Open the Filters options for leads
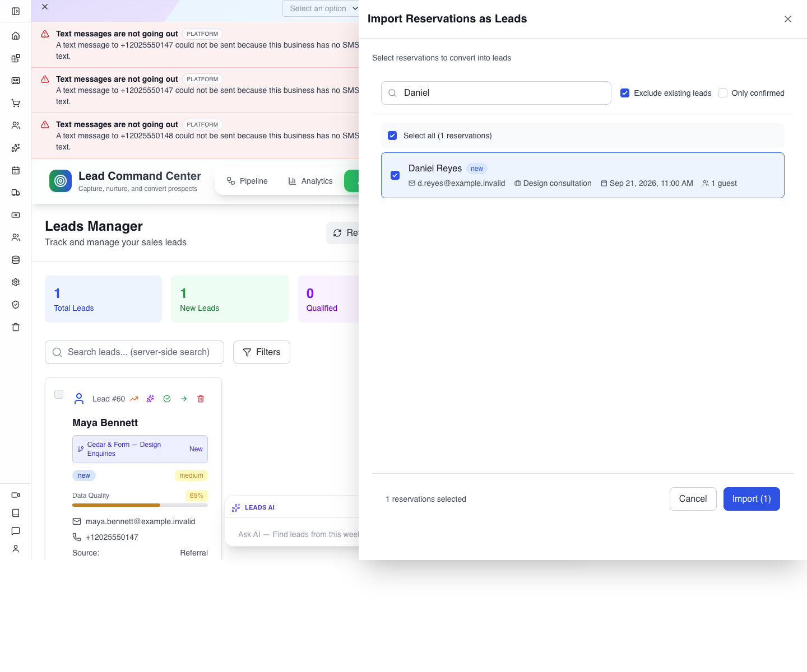The height and width of the screenshot is (672, 807). click(262, 352)
